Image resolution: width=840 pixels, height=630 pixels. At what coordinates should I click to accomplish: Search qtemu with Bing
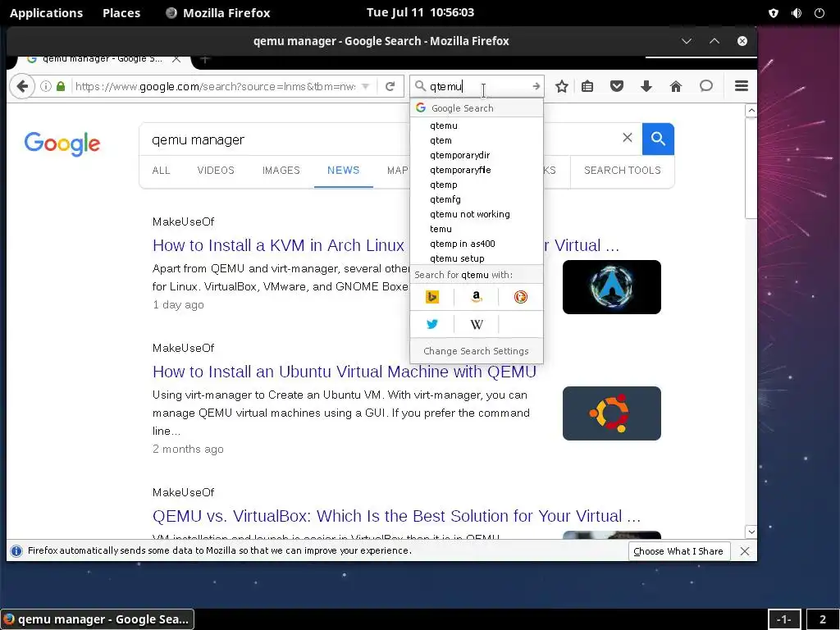(x=431, y=297)
